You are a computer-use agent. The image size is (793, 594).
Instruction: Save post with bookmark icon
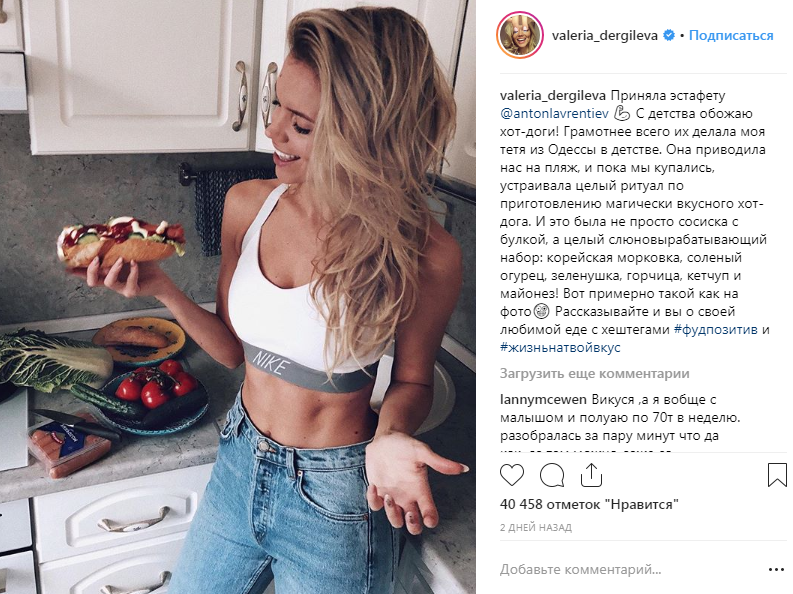pyautogui.click(x=777, y=475)
